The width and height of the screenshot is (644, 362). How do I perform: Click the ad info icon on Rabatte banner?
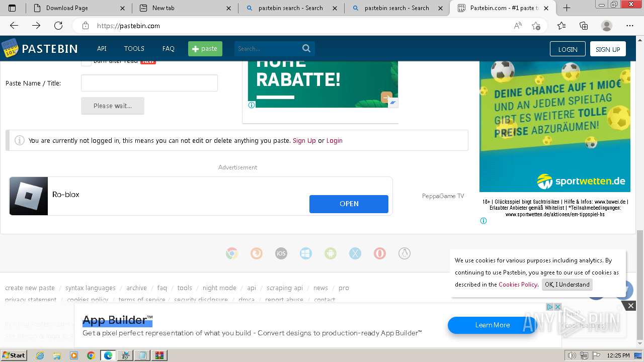[252, 105]
